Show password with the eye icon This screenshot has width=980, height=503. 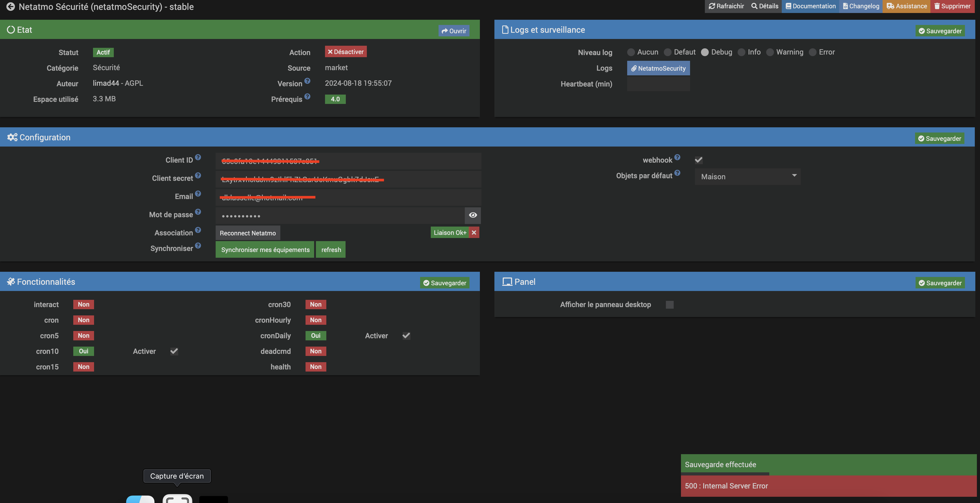473,215
